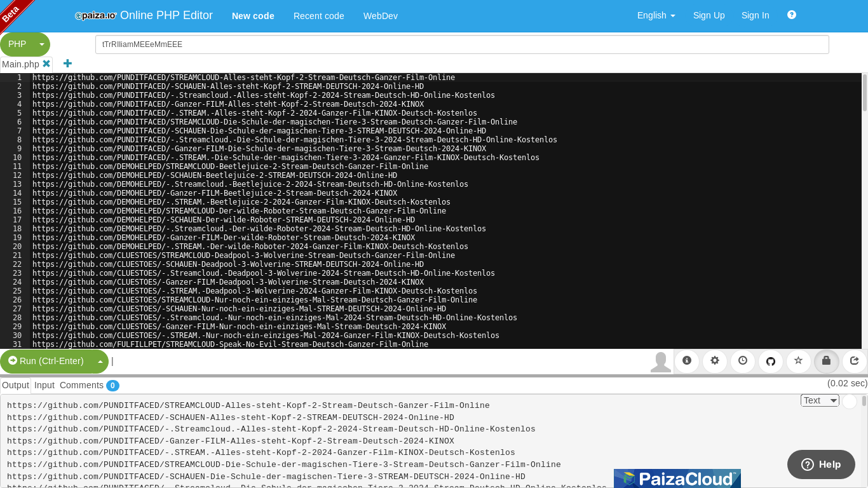Image resolution: width=868 pixels, height=488 pixels.
Task: Open the info icon button
Action: 687,361
